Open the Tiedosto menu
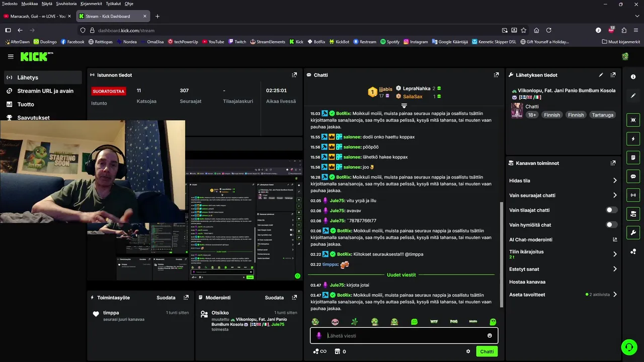 pyautogui.click(x=10, y=4)
